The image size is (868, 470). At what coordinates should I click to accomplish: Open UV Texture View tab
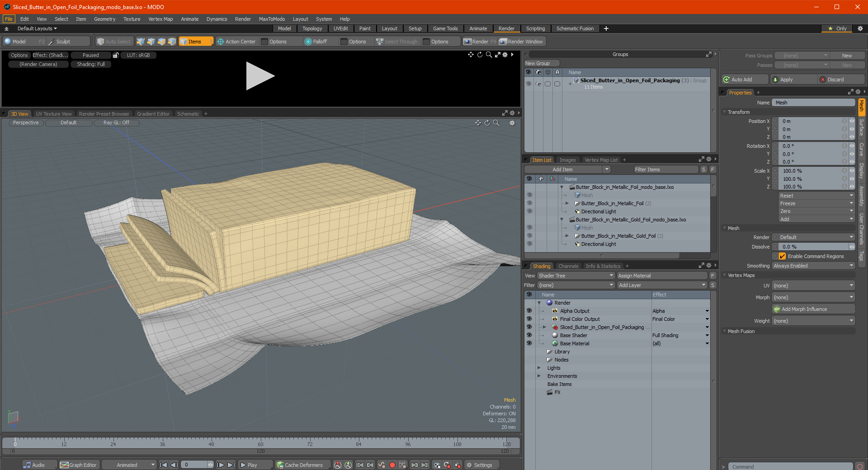(x=54, y=114)
